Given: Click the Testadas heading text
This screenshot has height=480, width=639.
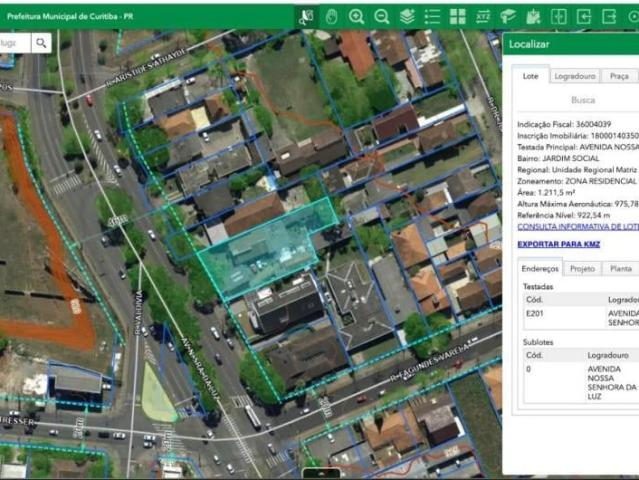Looking at the screenshot, I should 538,287.
